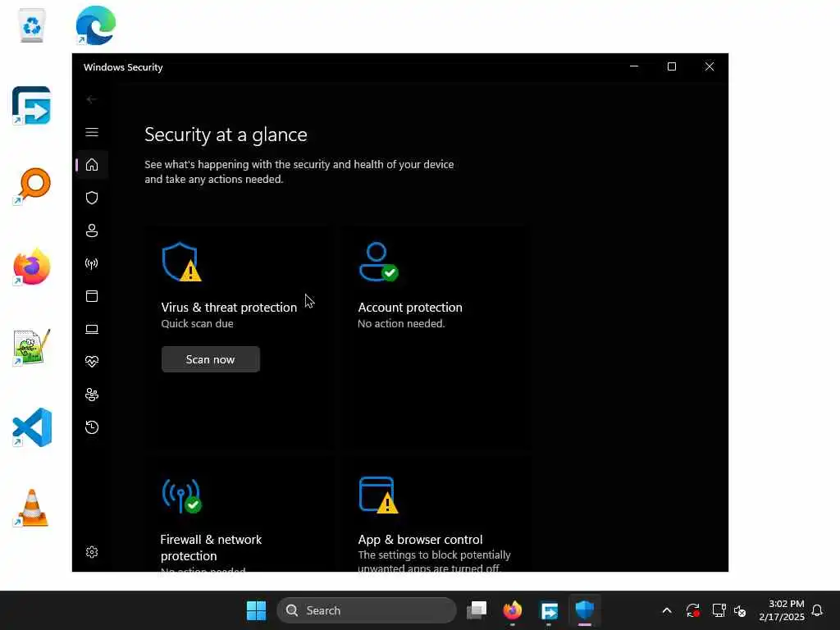Open Protection history clock icon
This screenshot has width=840, height=630.
point(92,427)
